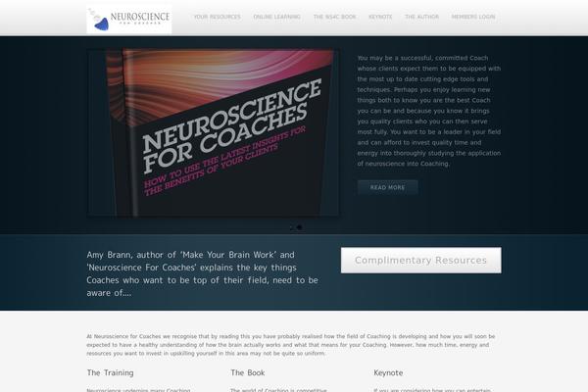
Task: Open the Keynote navigation item
Action: [x=380, y=17]
